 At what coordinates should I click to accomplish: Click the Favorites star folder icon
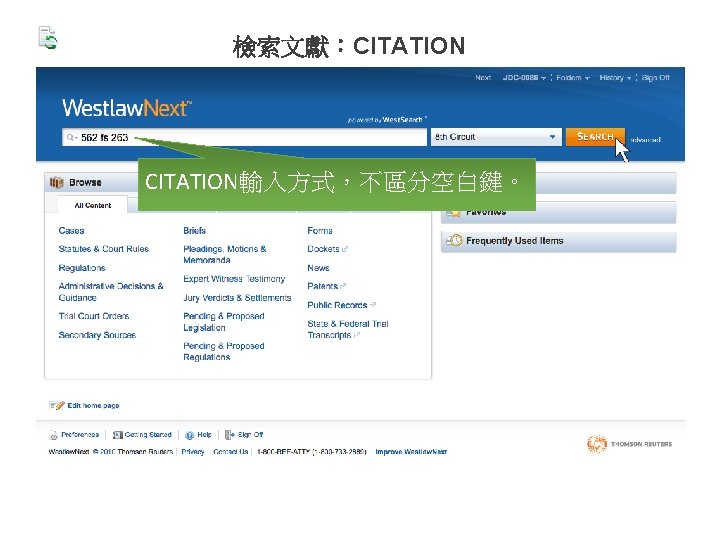[454, 212]
